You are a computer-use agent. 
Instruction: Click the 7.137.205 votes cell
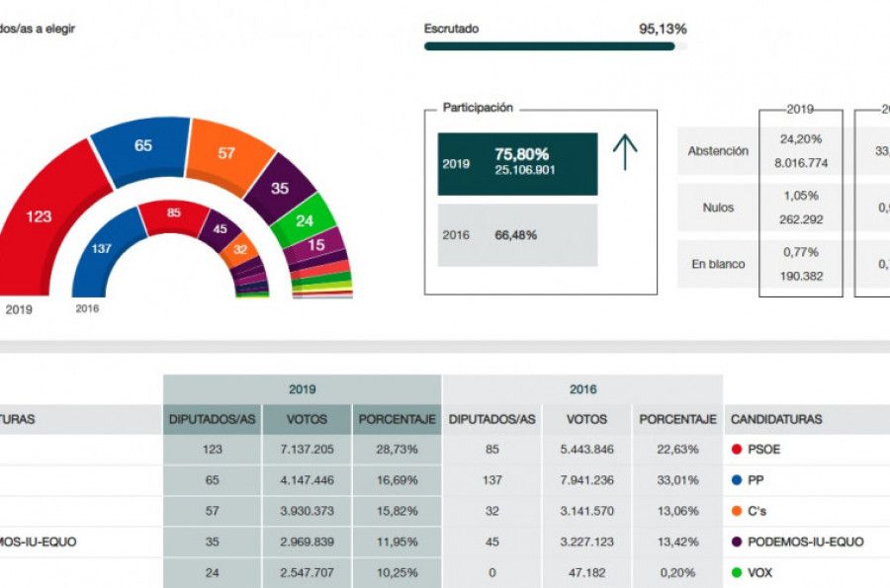[308, 450]
